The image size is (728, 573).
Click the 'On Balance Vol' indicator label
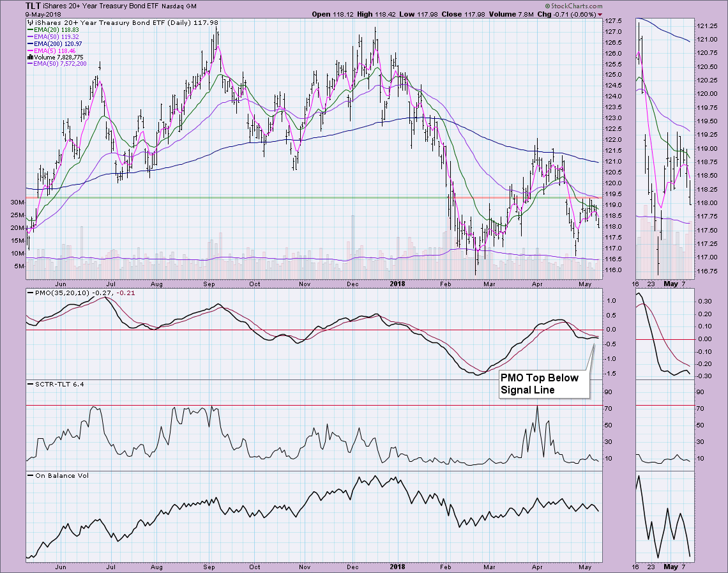coord(62,475)
